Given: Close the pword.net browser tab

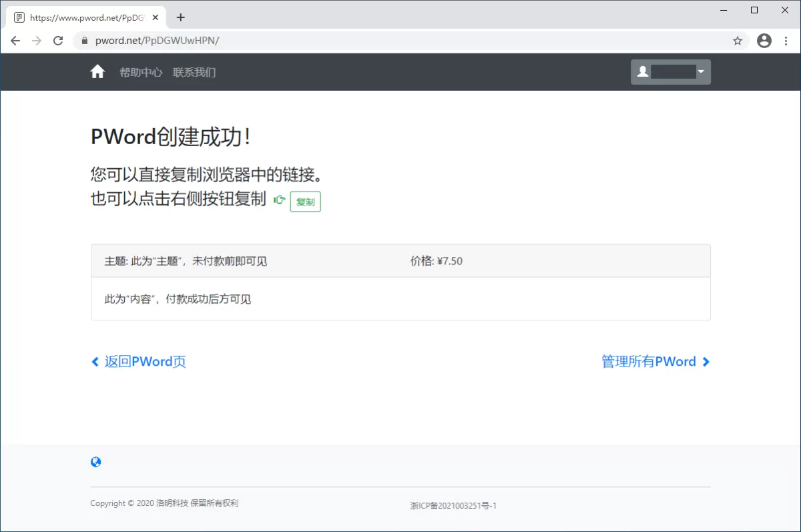Looking at the screenshot, I should [156, 17].
